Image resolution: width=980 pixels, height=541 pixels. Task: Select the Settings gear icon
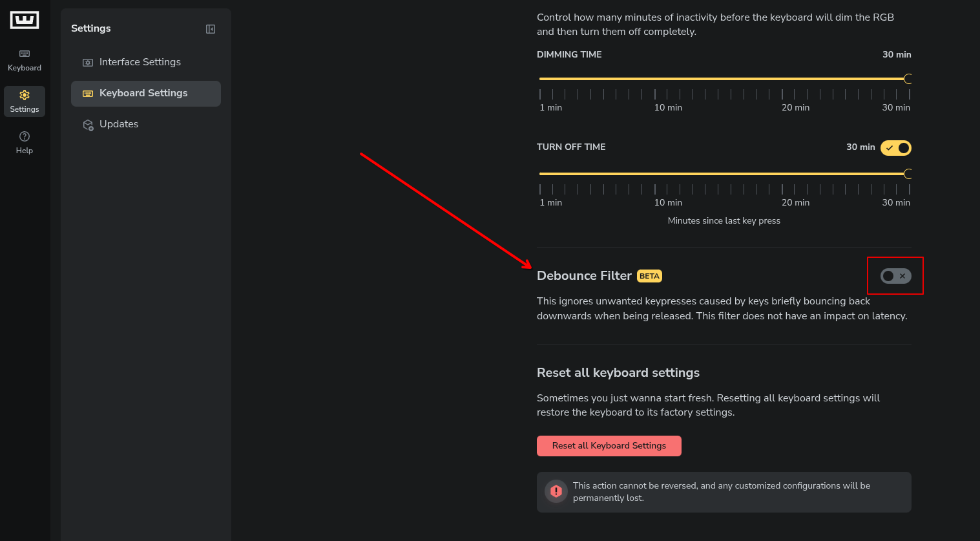(25, 95)
